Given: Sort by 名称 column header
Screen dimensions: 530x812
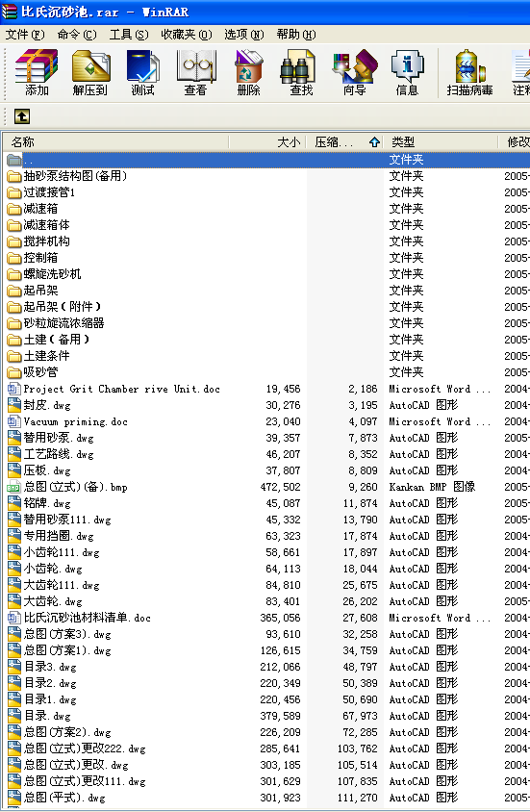Looking at the screenshot, I should pos(115,141).
